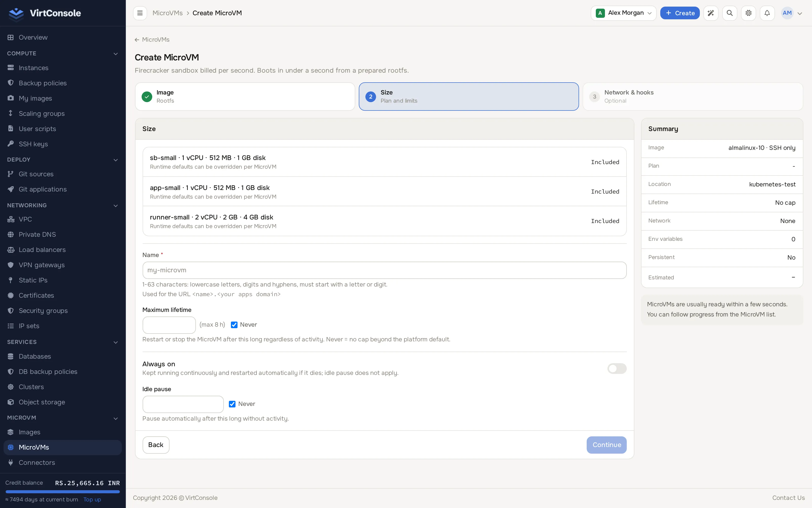Image resolution: width=812 pixels, height=508 pixels.
Task: Click the Continue button
Action: tap(606, 445)
